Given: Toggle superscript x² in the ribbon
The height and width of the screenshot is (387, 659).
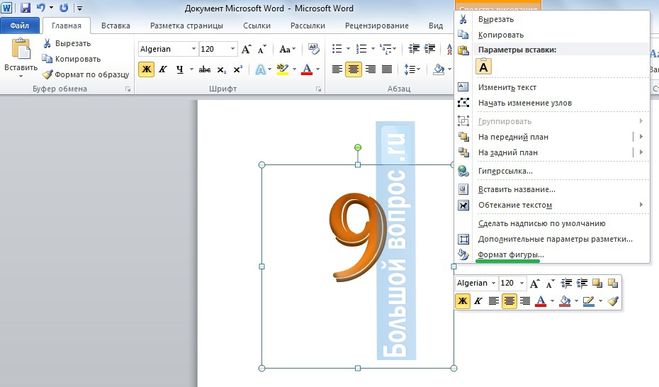Looking at the screenshot, I should 238,69.
